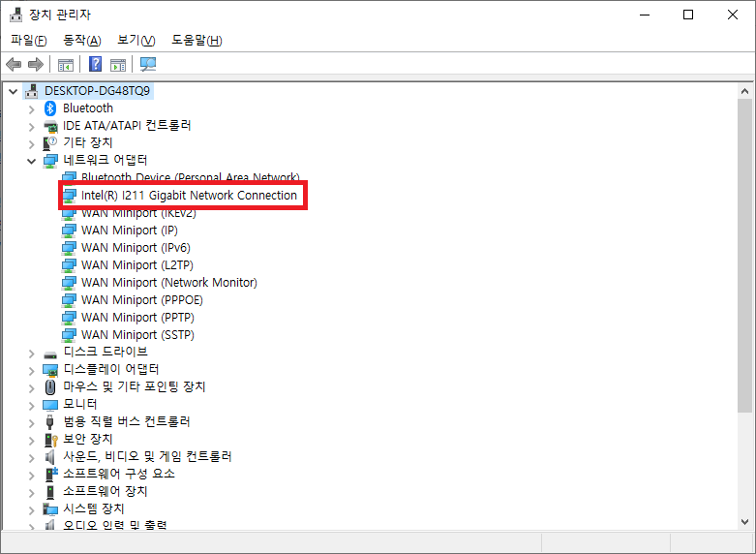The image size is (756, 554).
Task: Click the USB icon for 범용 직렬 버스 컨트롤러
Action: click(x=49, y=421)
